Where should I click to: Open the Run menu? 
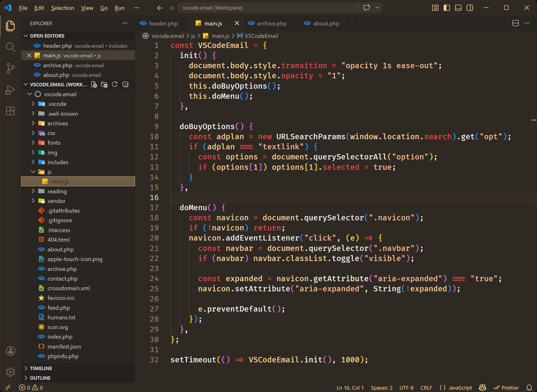coord(119,8)
